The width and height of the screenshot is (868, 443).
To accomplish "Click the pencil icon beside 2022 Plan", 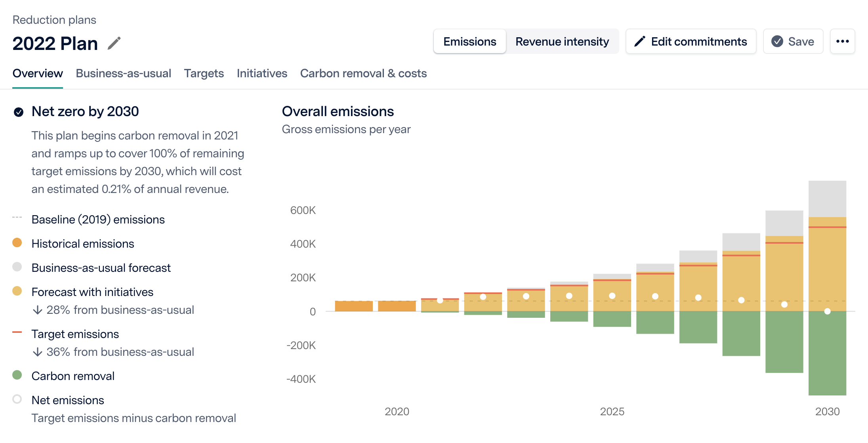I will tap(114, 43).
